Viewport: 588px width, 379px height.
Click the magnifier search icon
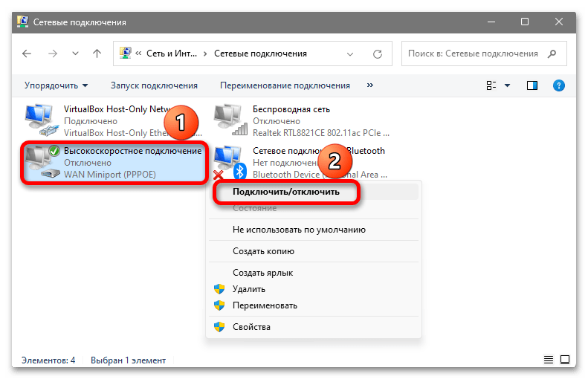pyautogui.click(x=552, y=54)
